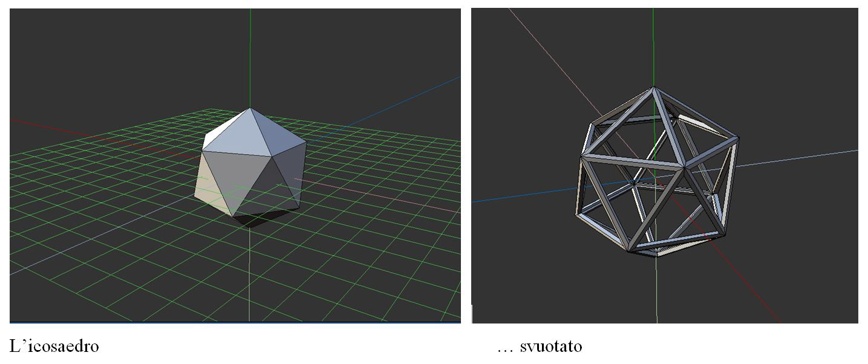The width and height of the screenshot is (868, 364).
Task: Click the top vertex of the wireframe icosahedron
Action: (x=653, y=88)
